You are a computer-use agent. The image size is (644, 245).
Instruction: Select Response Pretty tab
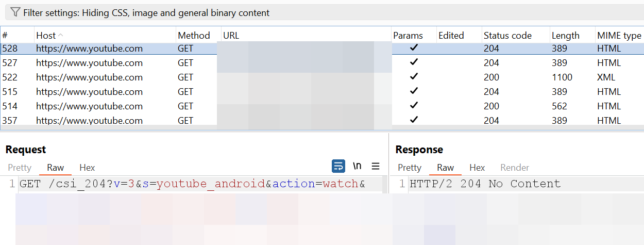click(x=410, y=168)
